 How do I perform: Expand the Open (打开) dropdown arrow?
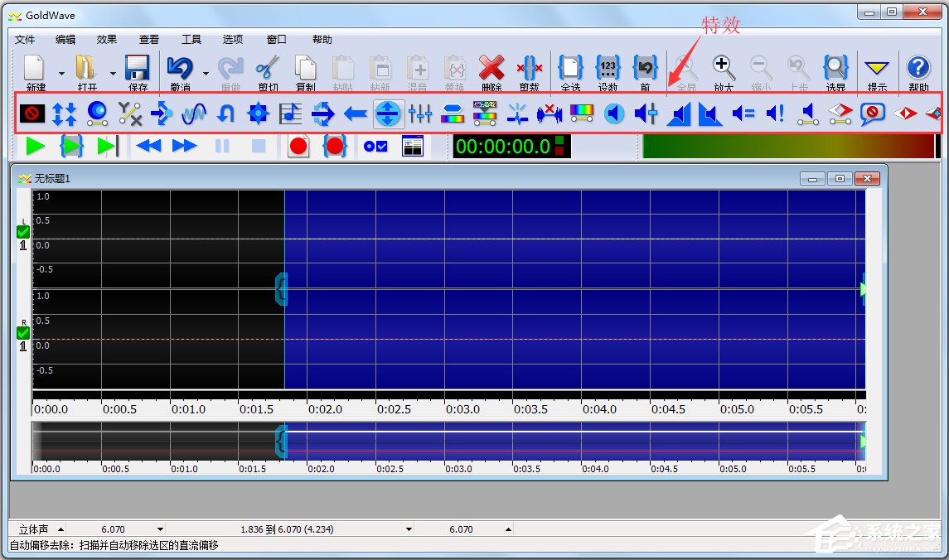tap(114, 73)
